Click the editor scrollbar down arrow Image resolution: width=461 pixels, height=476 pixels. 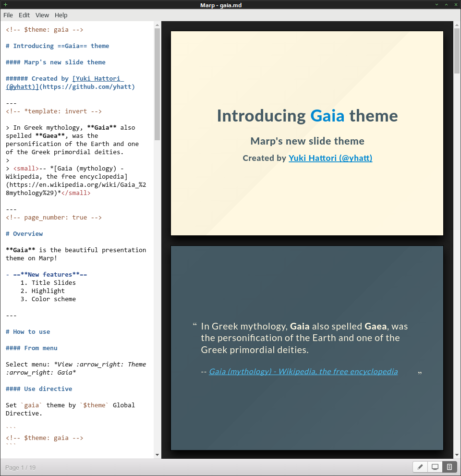pos(157,455)
